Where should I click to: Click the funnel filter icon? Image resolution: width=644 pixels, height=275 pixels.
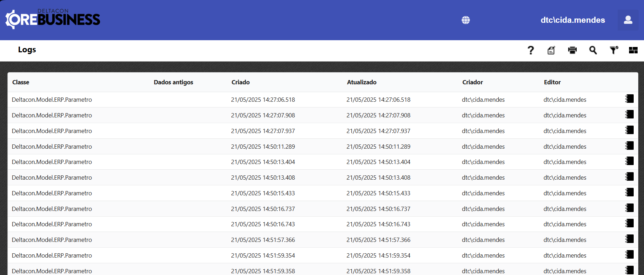(x=613, y=50)
